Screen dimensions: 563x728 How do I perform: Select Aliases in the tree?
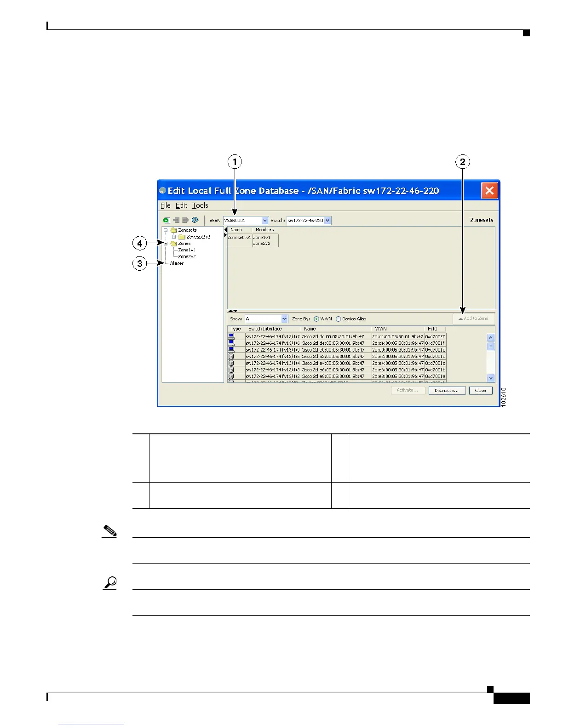pyautogui.click(x=177, y=263)
